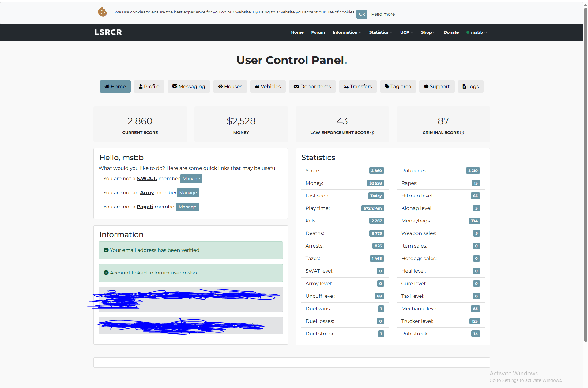Open the Donor Items tab
Image resolution: width=588 pixels, height=388 pixels.
pos(312,87)
